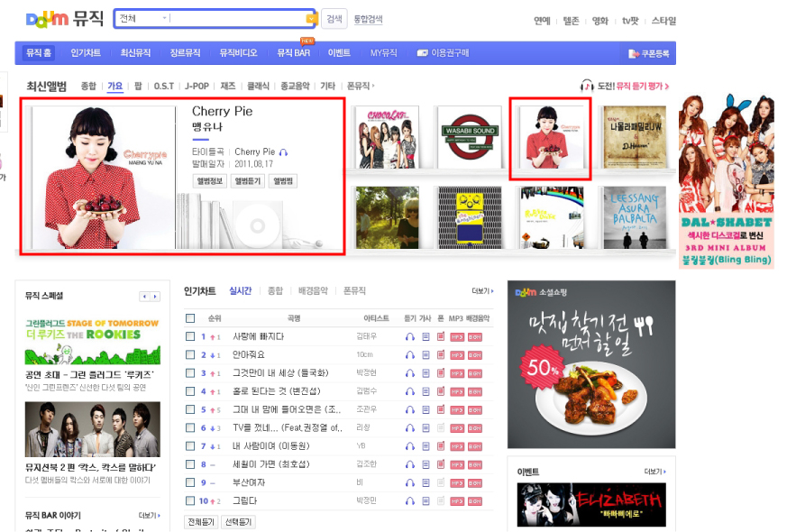Focus the music search input field

[237, 19]
